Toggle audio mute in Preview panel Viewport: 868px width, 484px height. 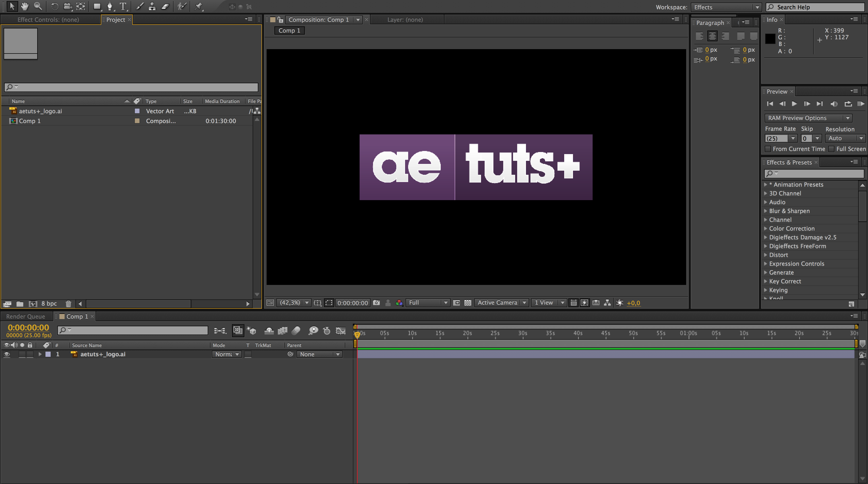point(834,104)
